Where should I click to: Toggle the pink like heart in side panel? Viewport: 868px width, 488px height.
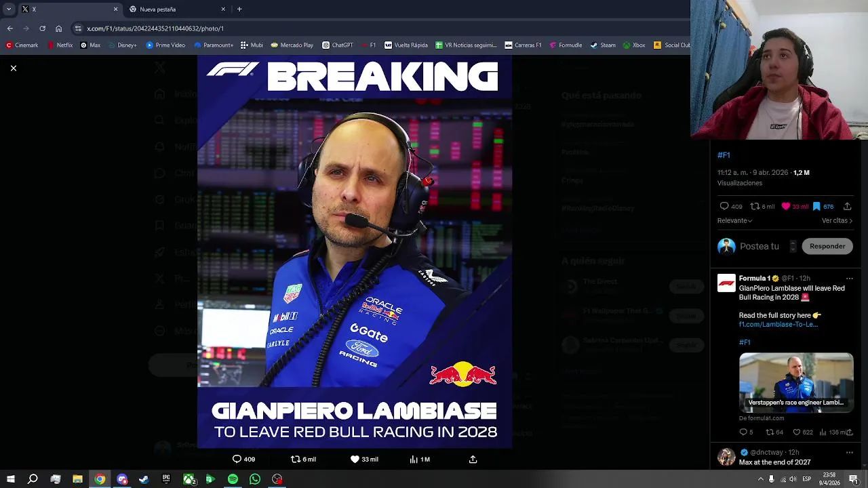pos(786,206)
